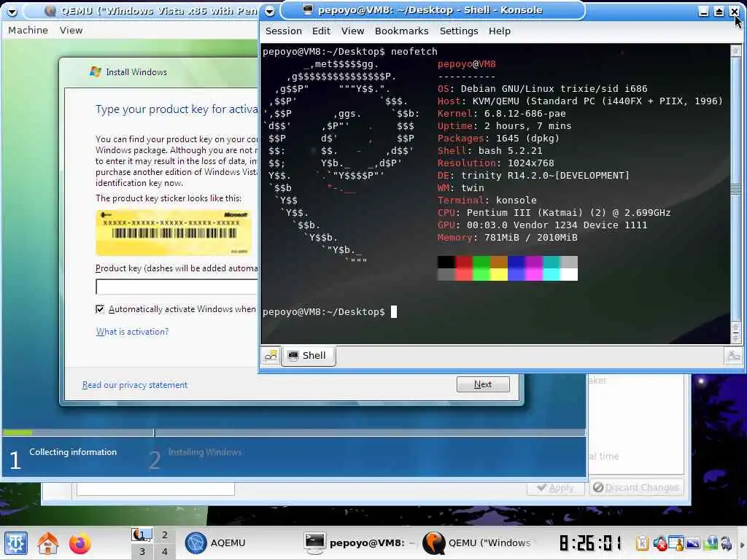Screen dimensions: 747x560
Task: Click Konsole scrollbar up arrow
Action: point(736,50)
